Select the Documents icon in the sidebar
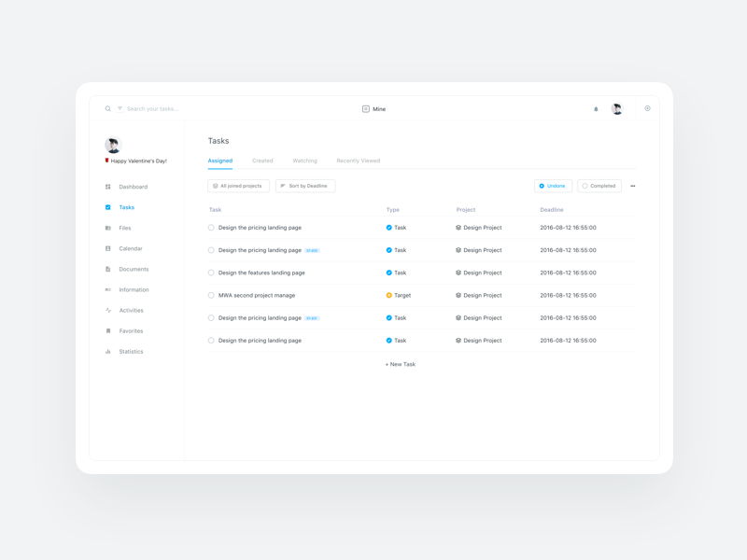 (x=108, y=269)
